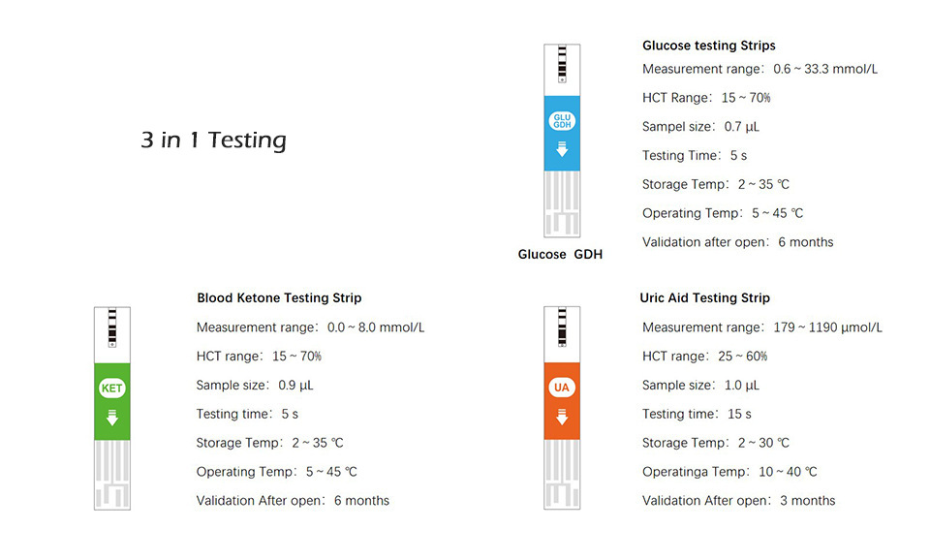Click the black code bars atop the uric acid strip

tap(562, 326)
